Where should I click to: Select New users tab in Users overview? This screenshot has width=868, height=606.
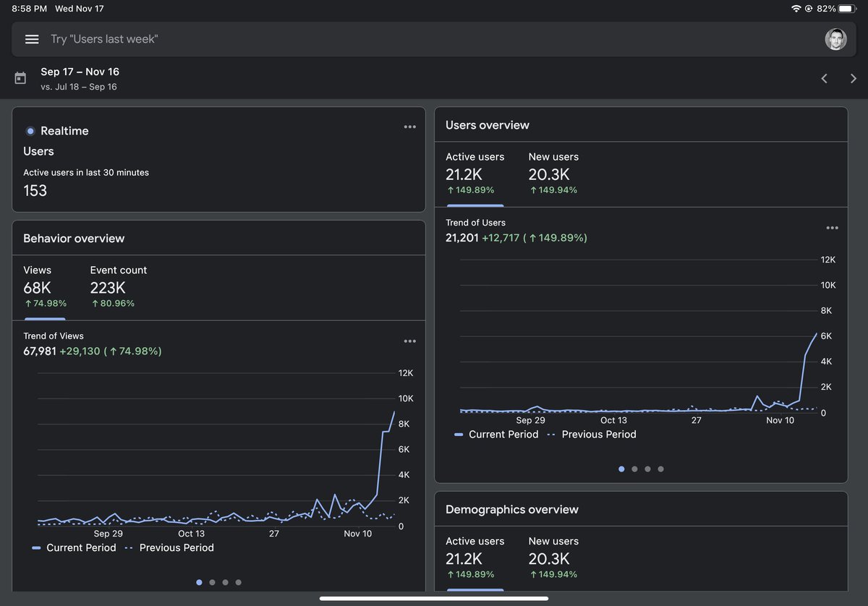click(553, 174)
